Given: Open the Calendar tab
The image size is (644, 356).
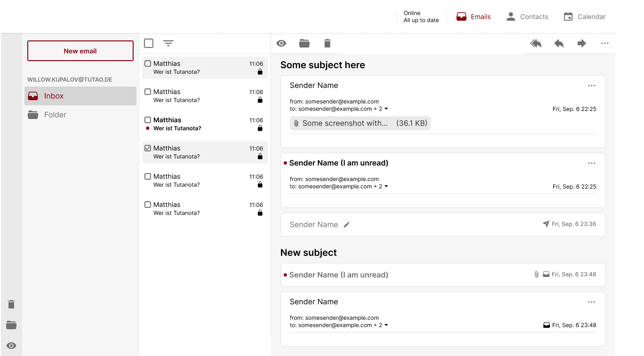Looking at the screenshot, I should coord(585,16).
